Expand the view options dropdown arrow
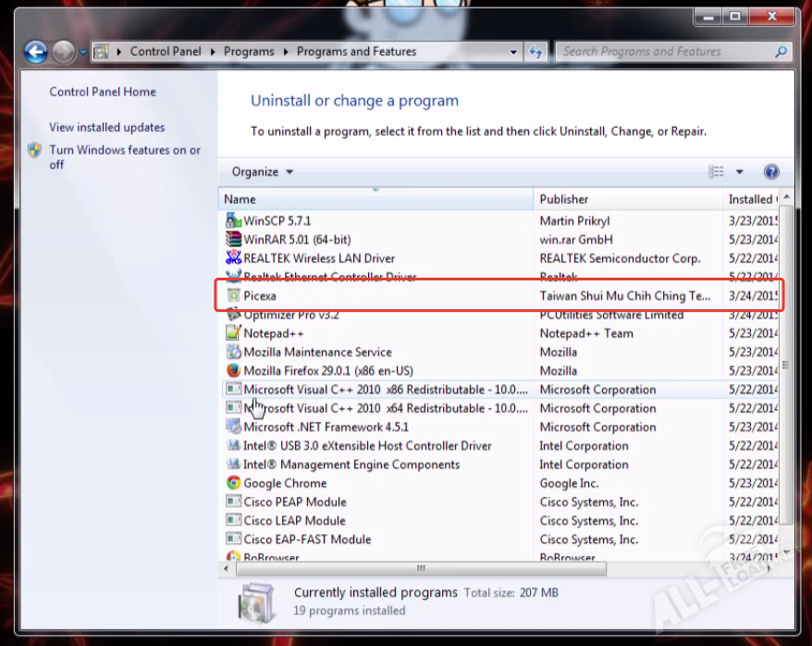 click(x=739, y=172)
